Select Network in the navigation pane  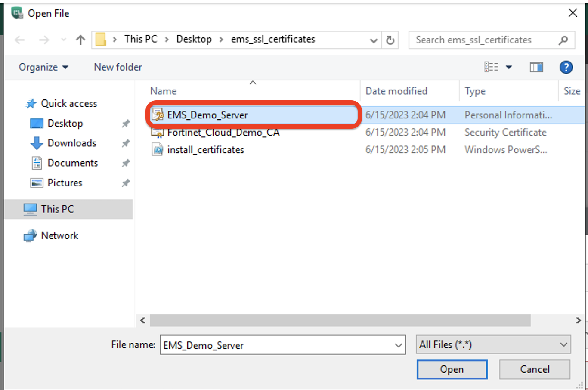59,235
